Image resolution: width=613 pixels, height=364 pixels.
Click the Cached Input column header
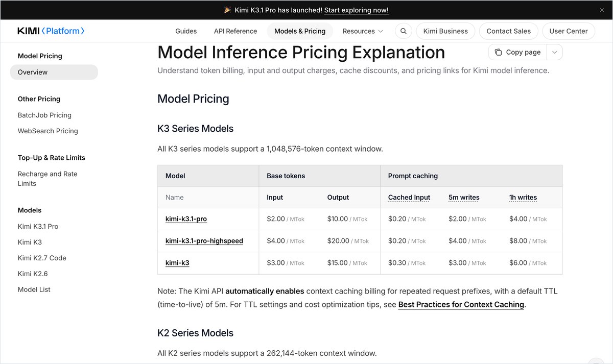tap(409, 198)
